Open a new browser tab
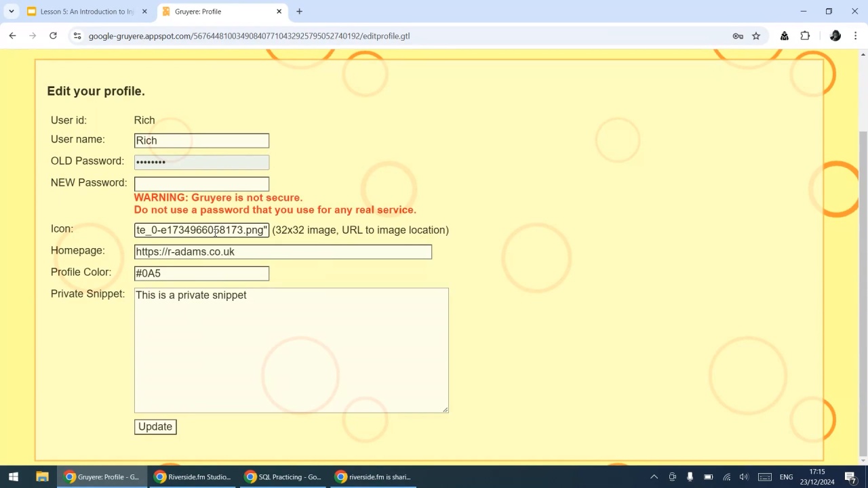Viewport: 868px width, 488px height. (x=299, y=12)
